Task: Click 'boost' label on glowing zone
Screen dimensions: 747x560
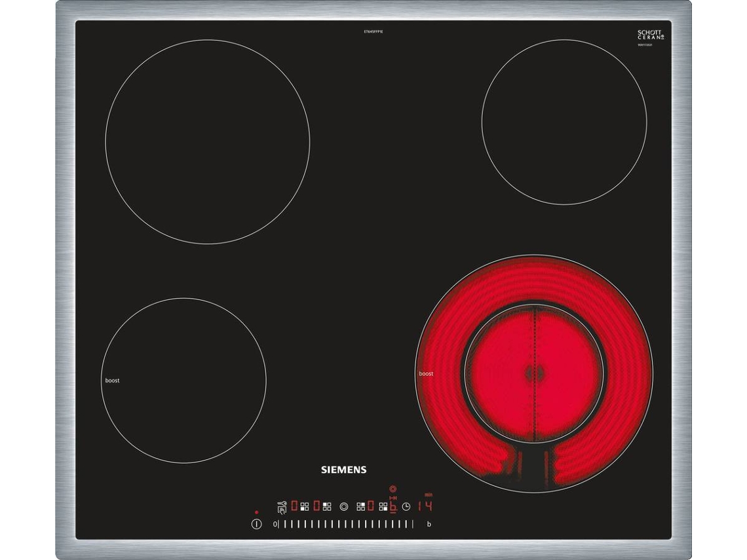Action: 426,374
